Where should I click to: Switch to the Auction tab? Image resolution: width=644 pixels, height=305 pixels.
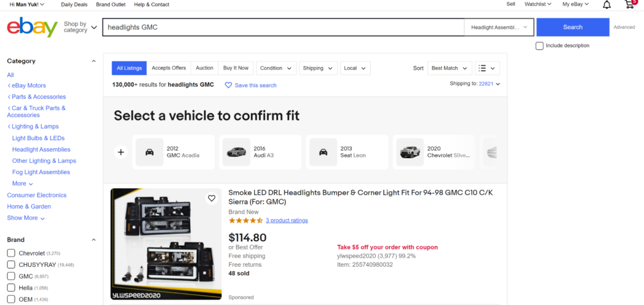pyautogui.click(x=205, y=68)
